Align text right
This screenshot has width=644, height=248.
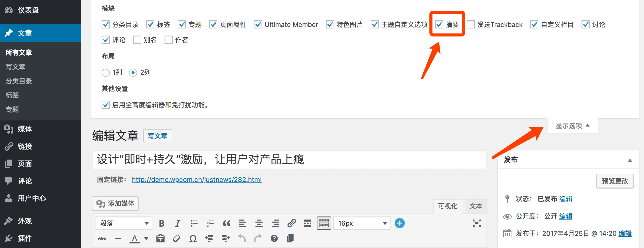275,223
